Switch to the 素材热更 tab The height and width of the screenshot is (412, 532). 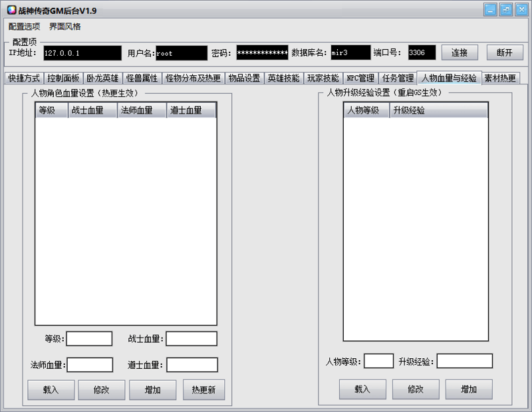501,76
